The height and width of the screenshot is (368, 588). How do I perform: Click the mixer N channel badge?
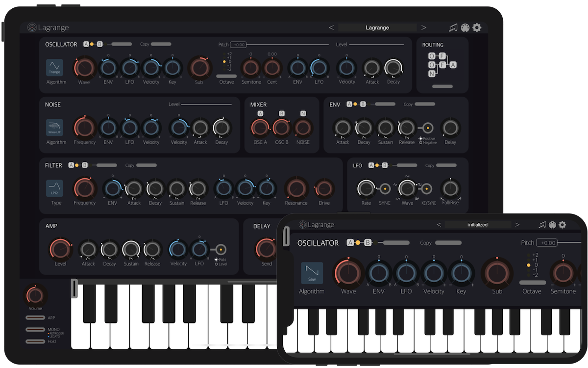(303, 113)
